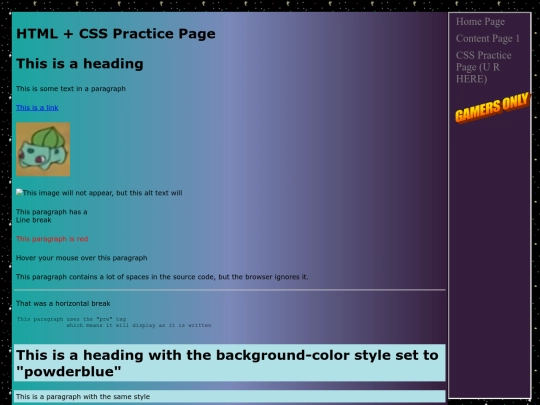Click 'This is some text in a paragraph'
This screenshot has width=540, height=405.
71,89
